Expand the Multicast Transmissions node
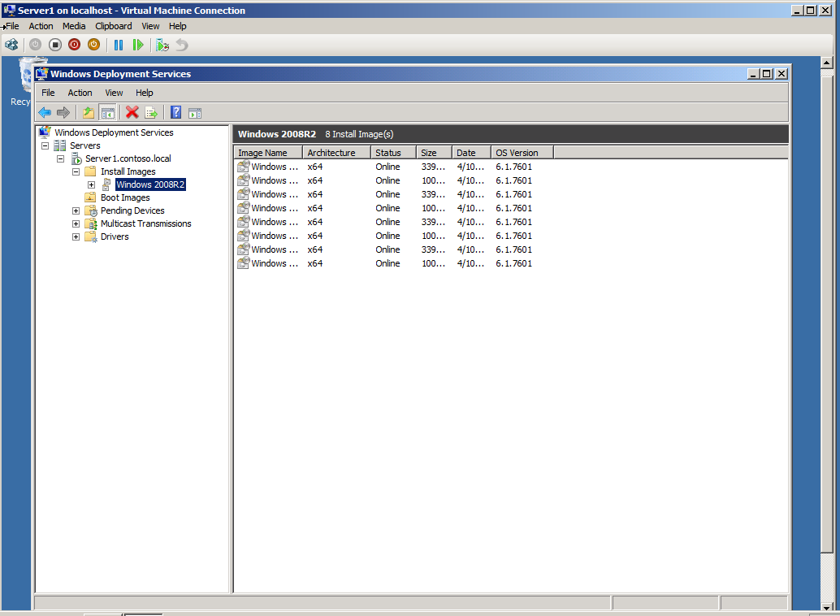Image resolution: width=840 pixels, height=616 pixels. [x=76, y=223]
